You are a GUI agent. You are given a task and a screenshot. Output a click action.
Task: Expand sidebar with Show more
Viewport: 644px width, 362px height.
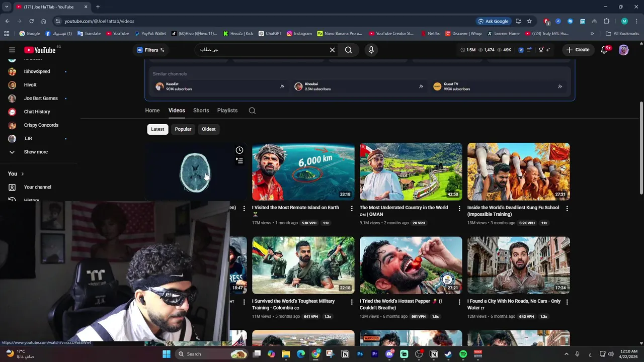[35, 152]
